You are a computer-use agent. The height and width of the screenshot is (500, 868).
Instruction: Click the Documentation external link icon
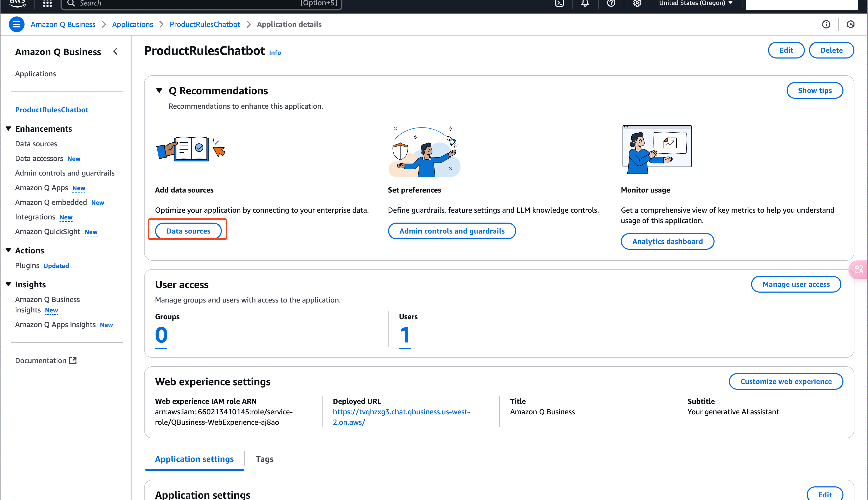point(73,360)
